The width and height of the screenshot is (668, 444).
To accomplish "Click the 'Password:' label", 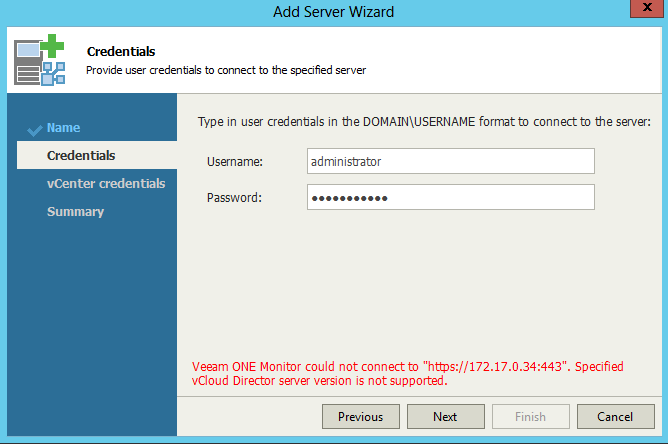I will pyautogui.click(x=234, y=198).
